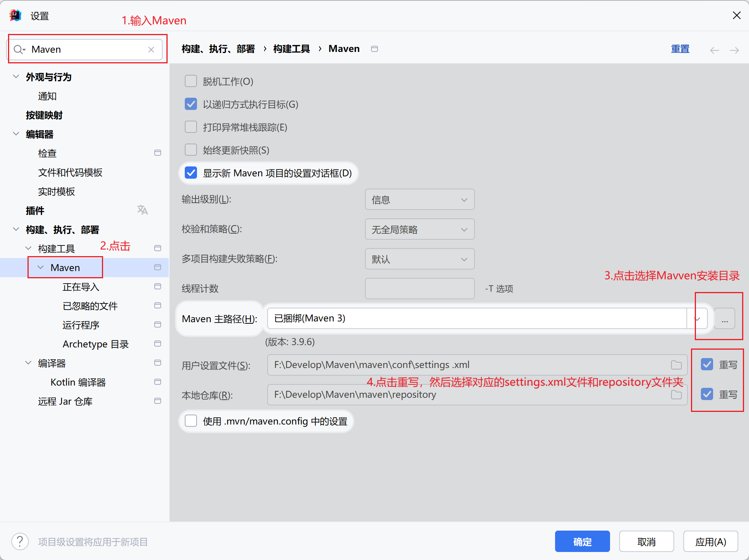Click the language icon next to 插件
Viewport: 749px width, 560px height.
(x=142, y=210)
